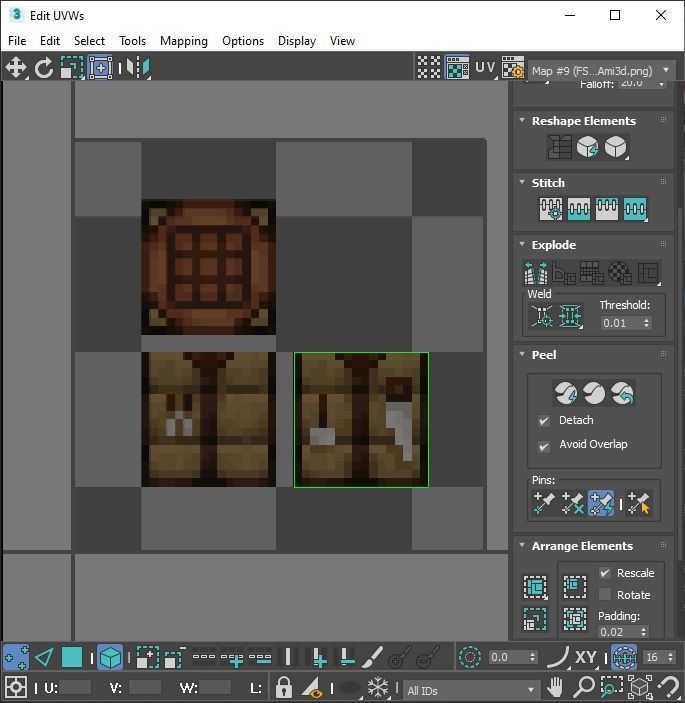This screenshot has height=703, width=685.
Task: Click the U coordinate input field
Action: (x=75, y=687)
